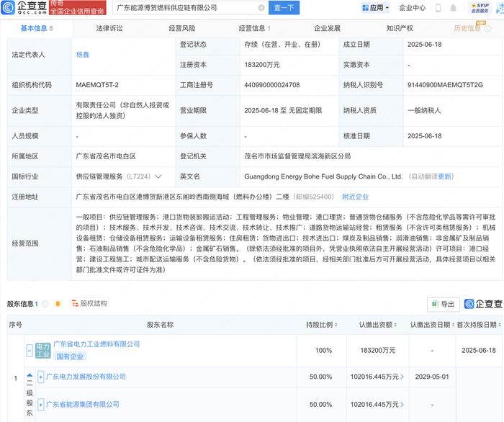The height and width of the screenshot is (422, 504).
Task: Open the 附近企业 link
Action: [x=355, y=197]
